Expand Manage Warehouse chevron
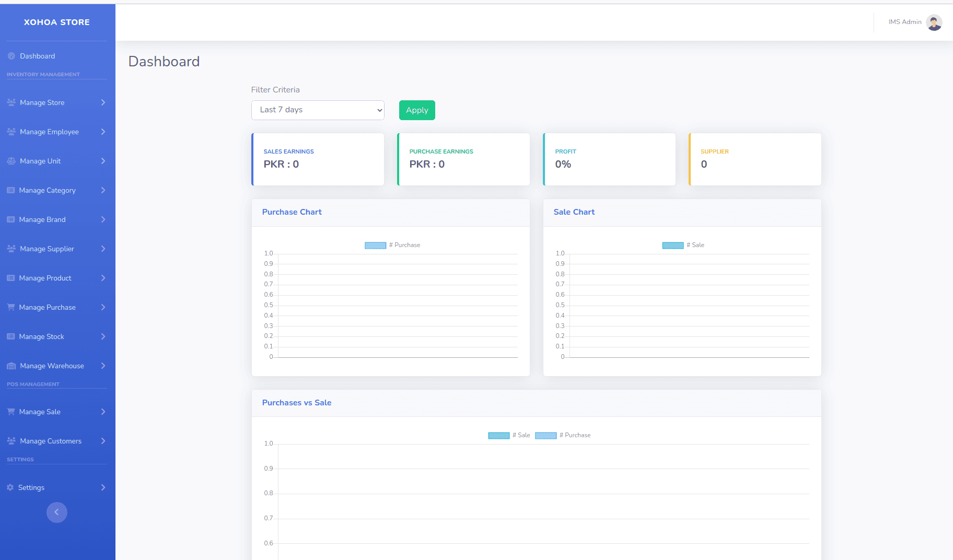The width and height of the screenshot is (953, 560). pos(103,366)
